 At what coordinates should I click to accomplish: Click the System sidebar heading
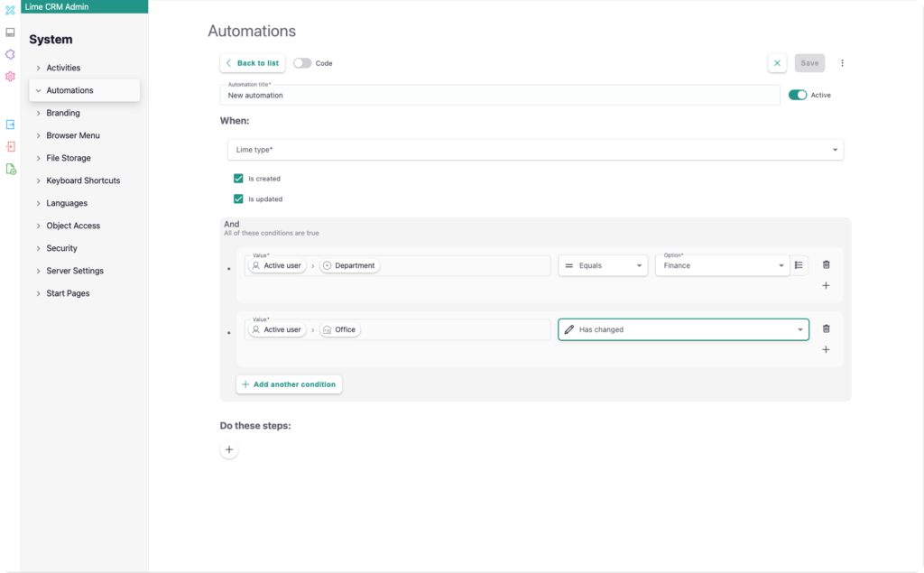coord(51,40)
